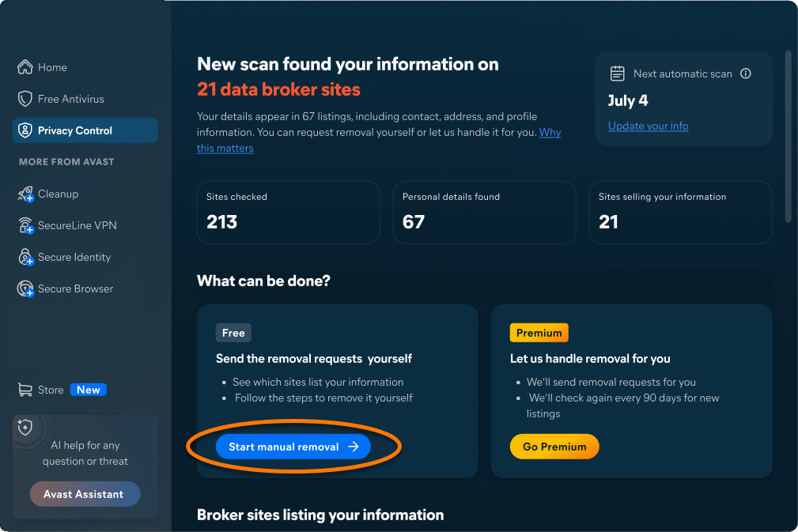Click the AI assistant shield sparkle icon
The width and height of the screenshot is (798, 532).
[25, 427]
